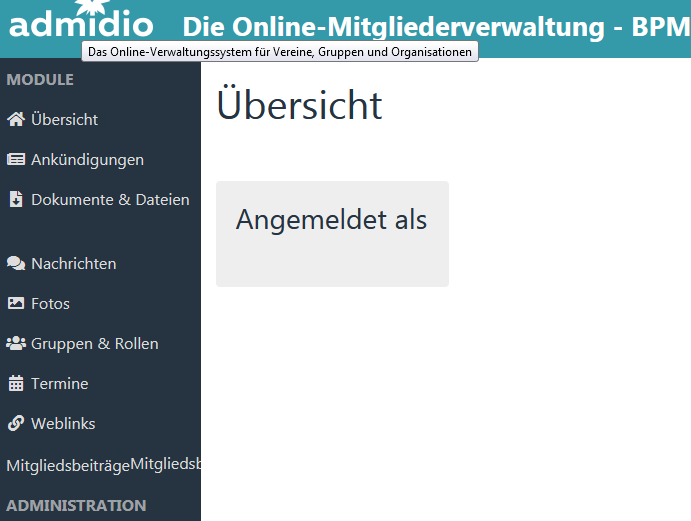
Task: Select Fotos in the sidebar
Action: (50, 304)
